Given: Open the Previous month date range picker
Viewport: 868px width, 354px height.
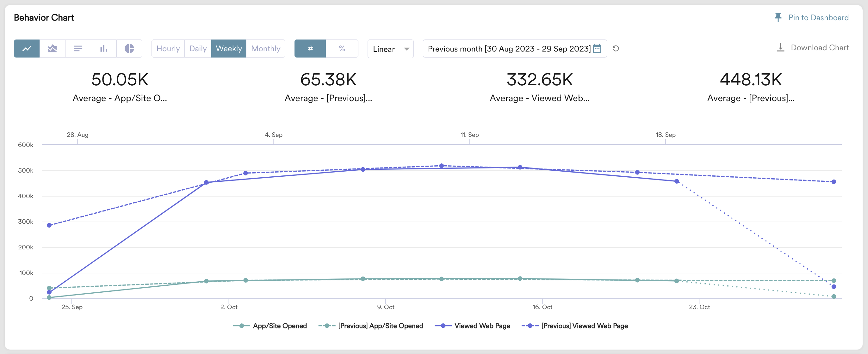Looking at the screenshot, I should coord(509,49).
